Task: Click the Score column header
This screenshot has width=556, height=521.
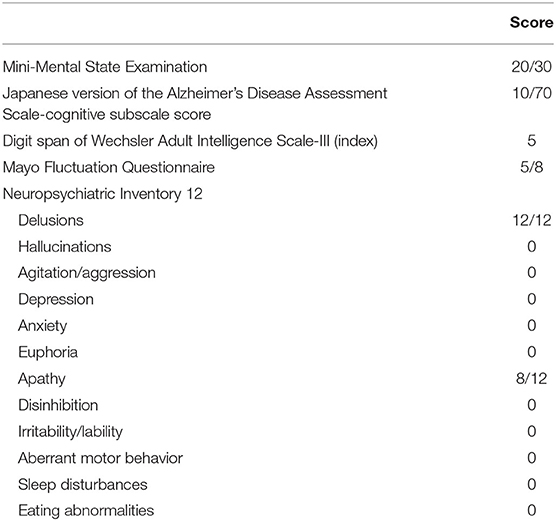Action: pyautogui.click(x=532, y=22)
